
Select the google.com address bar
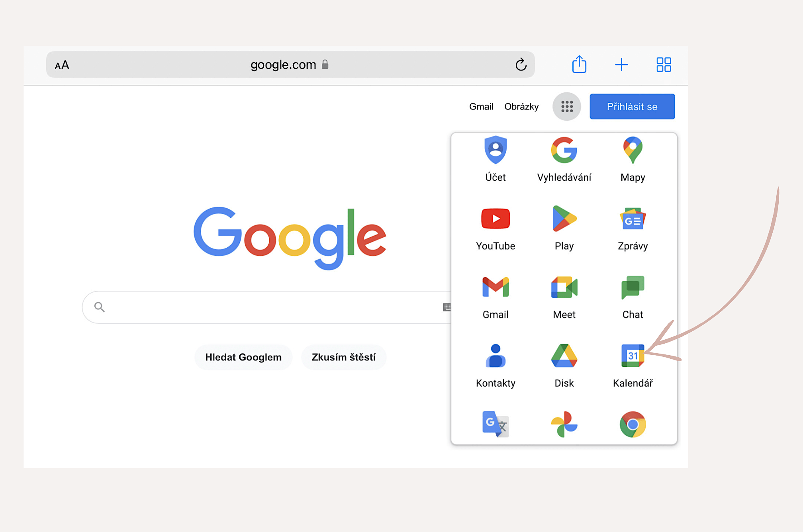290,65
